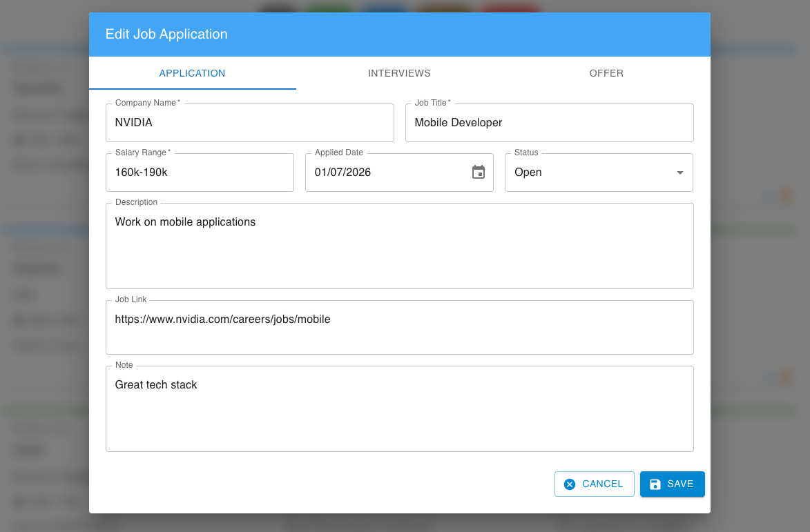Click into the Job Title field
This screenshot has width=810, height=532.
coord(549,123)
